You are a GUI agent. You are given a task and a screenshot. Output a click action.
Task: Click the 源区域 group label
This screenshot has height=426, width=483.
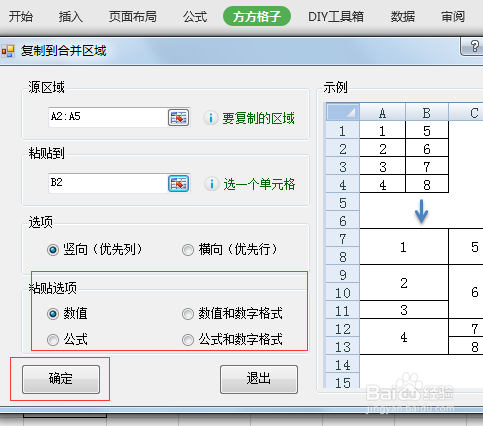46,87
